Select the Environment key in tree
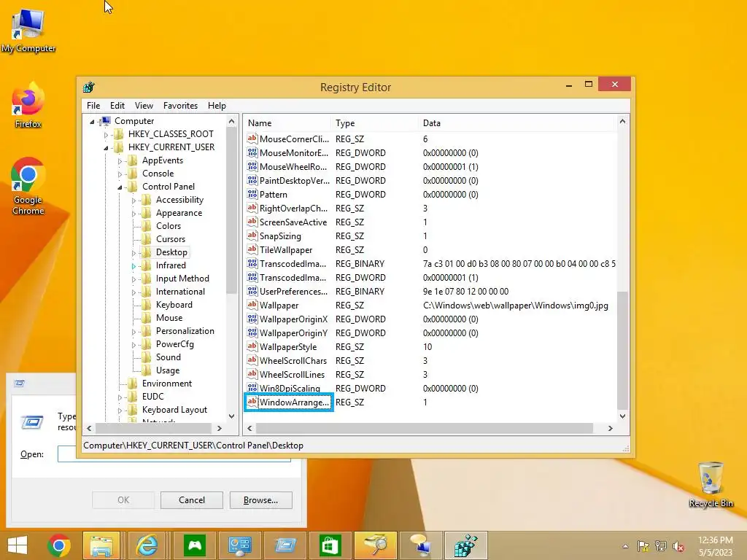The height and width of the screenshot is (560, 747). 167,384
